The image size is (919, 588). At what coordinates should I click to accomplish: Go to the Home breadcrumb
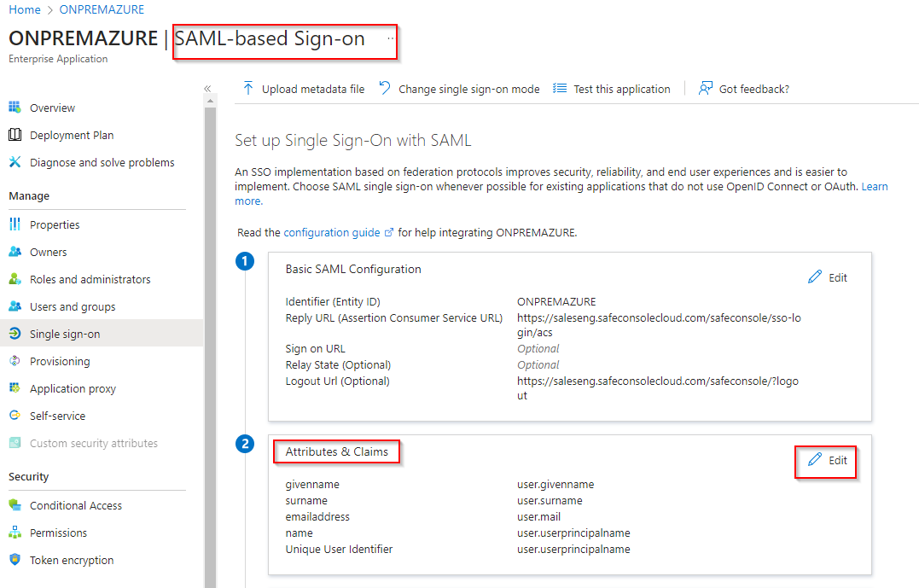(25, 9)
